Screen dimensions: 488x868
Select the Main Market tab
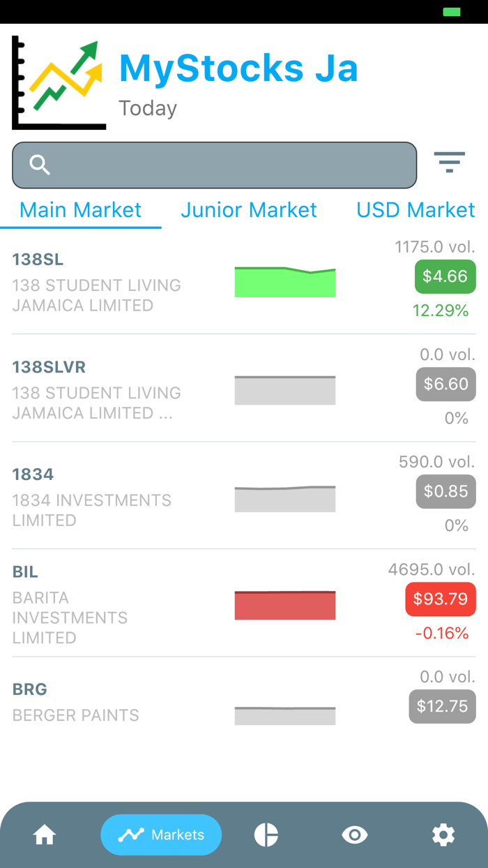point(81,209)
